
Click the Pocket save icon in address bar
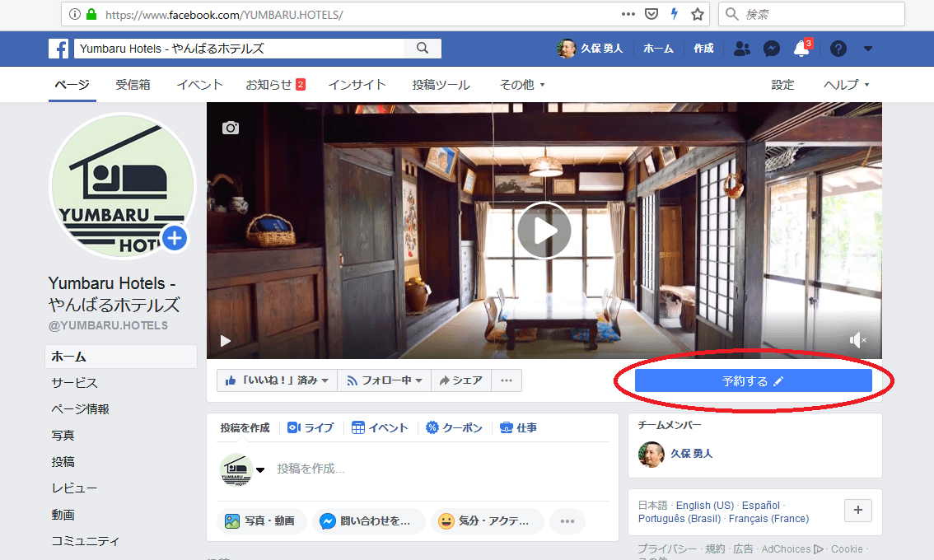(651, 14)
